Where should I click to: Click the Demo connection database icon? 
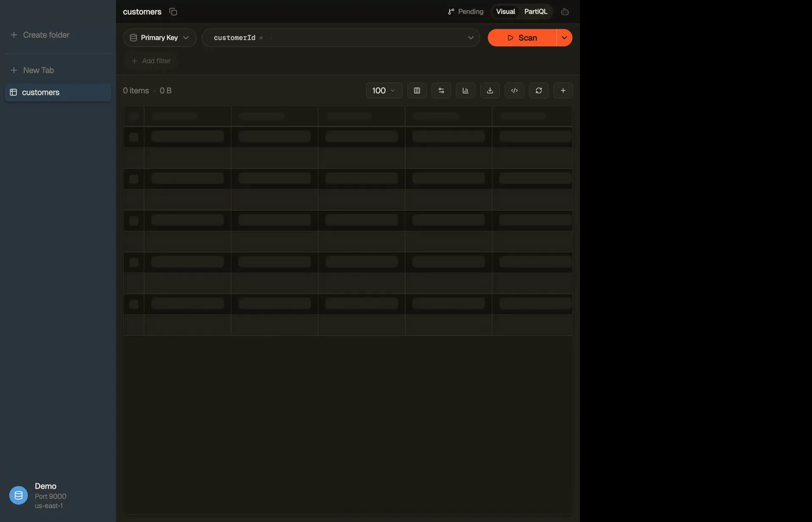click(x=19, y=495)
